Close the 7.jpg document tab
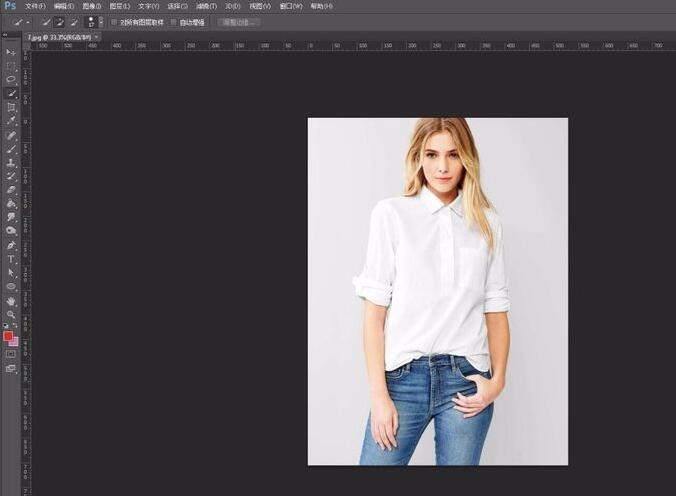 (x=98, y=37)
